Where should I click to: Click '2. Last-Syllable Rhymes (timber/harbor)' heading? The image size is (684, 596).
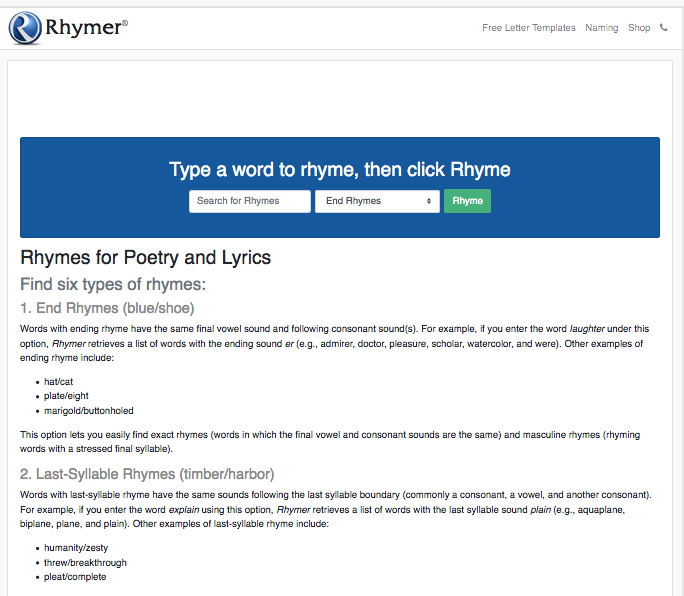(x=147, y=474)
